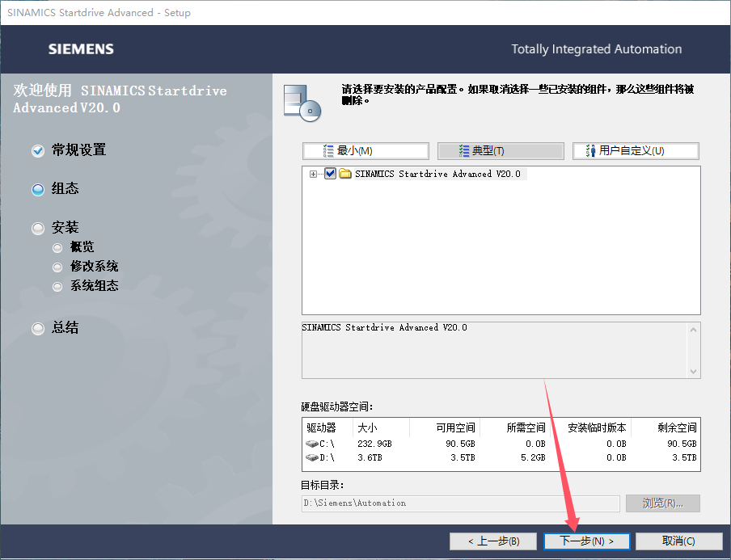
Task: Click the computer with disc setup icon
Action: click(x=302, y=103)
